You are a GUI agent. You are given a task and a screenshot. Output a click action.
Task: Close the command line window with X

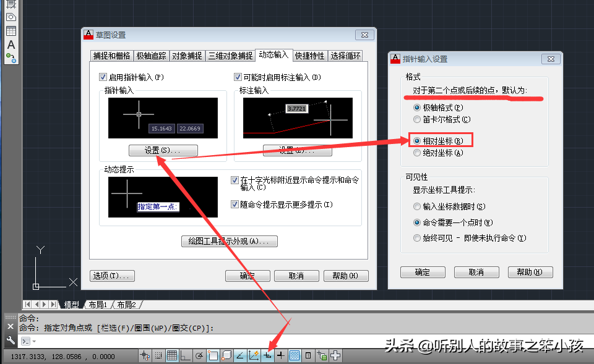(x=11, y=326)
